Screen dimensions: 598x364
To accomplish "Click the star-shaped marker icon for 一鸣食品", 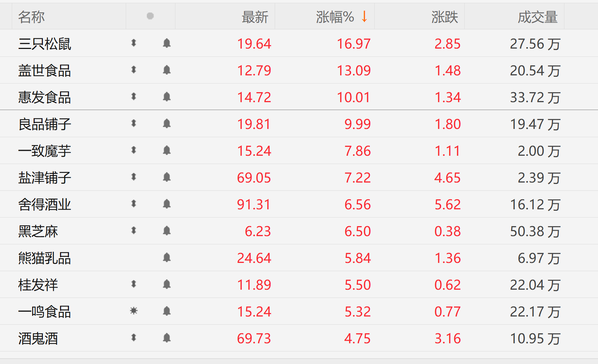I will (x=134, y=311).
